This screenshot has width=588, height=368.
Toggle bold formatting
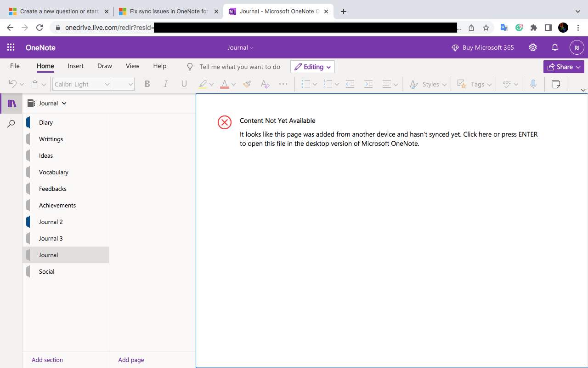(147, 84)
